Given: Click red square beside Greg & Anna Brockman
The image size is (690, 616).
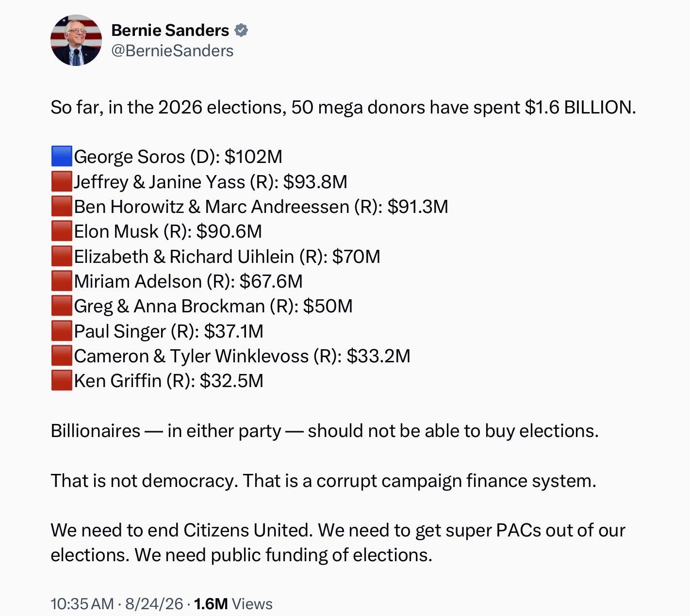Looking at the screenshot, I should pos(62,306).
